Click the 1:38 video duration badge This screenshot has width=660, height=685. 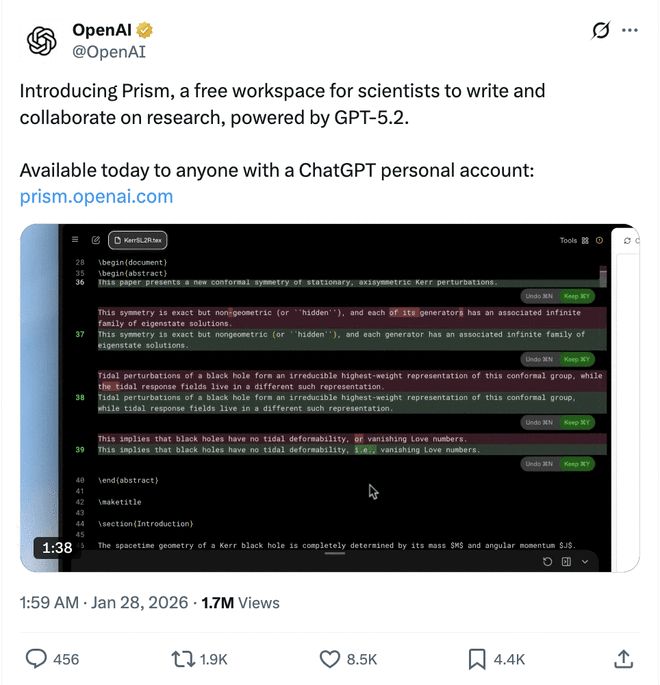point(55,548)
